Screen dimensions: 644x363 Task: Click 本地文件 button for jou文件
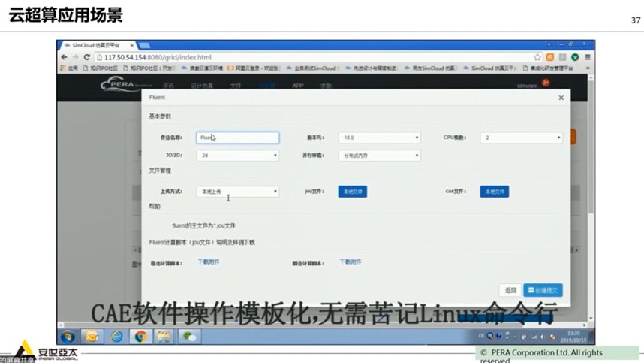(x=352, y=192)
